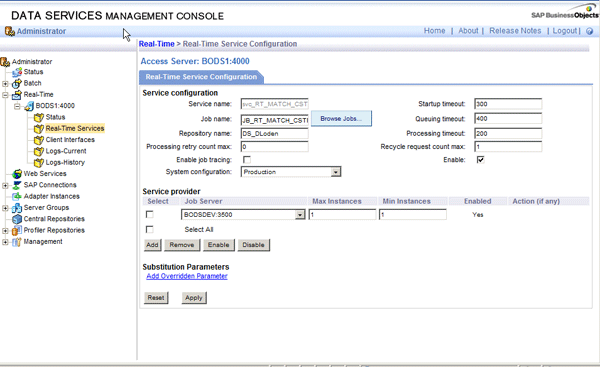Screen dimensions: 600x367
Task: Click the Recycle request count max field
Action: 508,147
